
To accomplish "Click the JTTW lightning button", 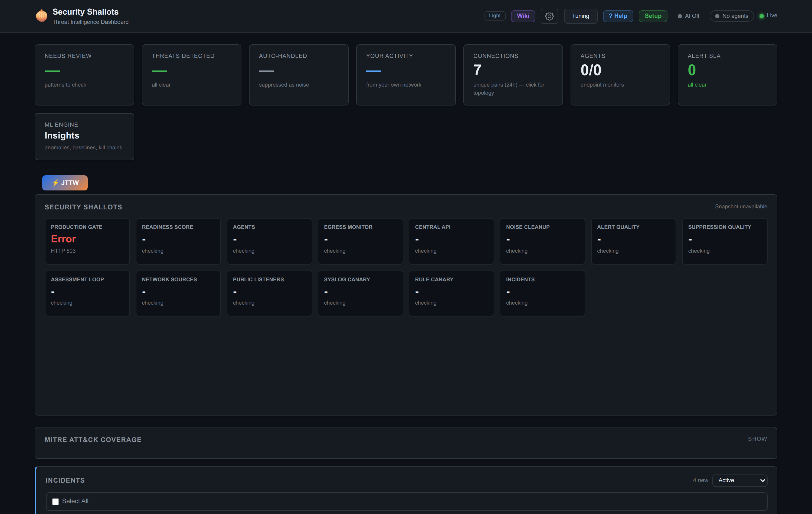I will (x=65, y=183).
